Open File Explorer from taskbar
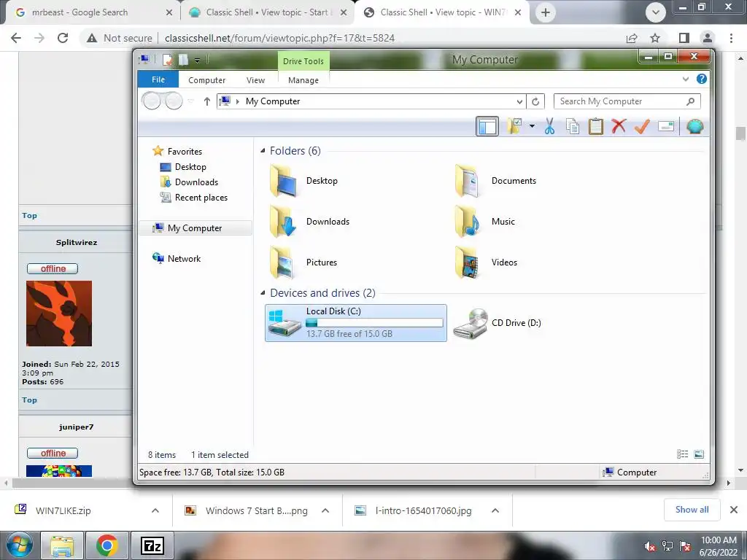 click(62, 545)
